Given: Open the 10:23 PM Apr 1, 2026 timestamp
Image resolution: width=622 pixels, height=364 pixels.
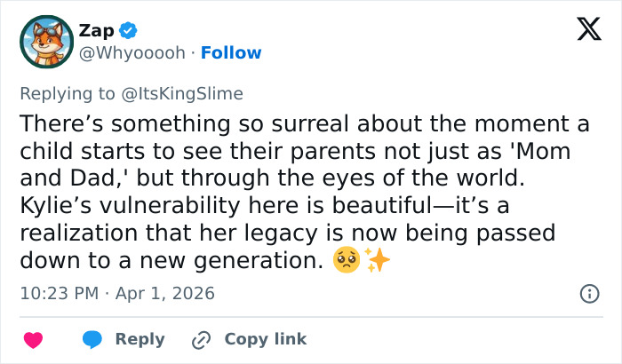Looking at the screenshot, I should (116, 293).
